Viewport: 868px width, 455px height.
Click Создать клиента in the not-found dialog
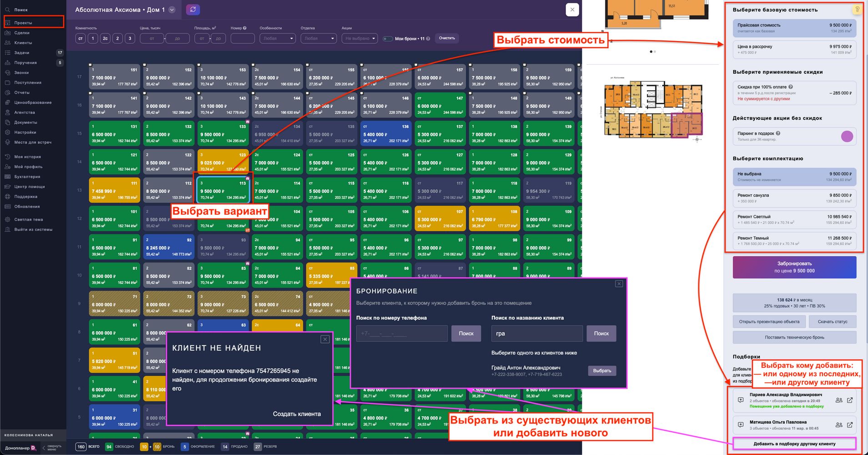click(x=297, y=414)
